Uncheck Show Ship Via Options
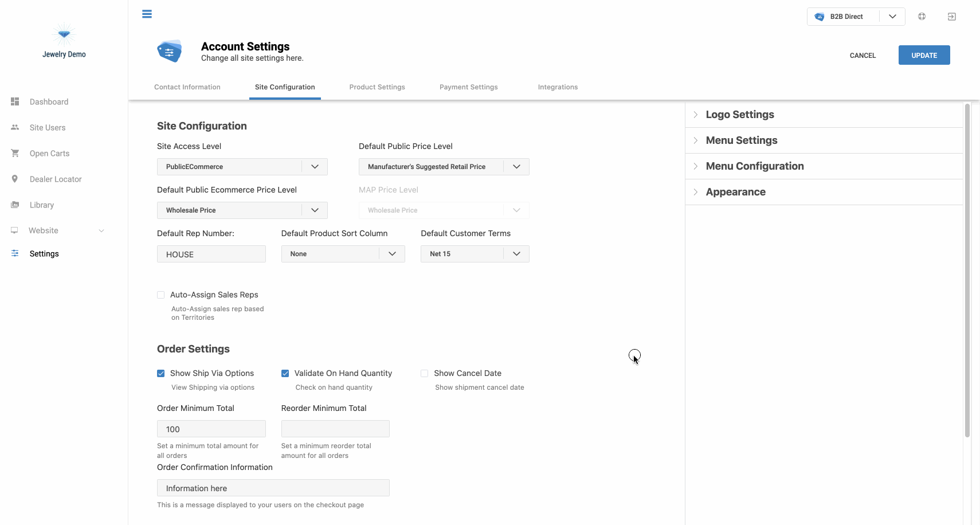The image size is (980, 525). [x=160, y=373]
